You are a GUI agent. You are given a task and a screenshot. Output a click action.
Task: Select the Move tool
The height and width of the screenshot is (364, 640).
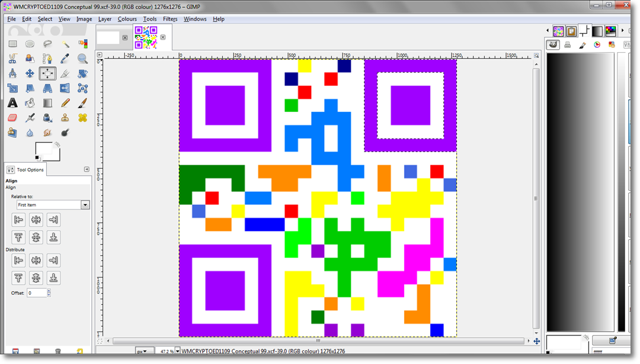pyautogui.click(x=30, y=73)
